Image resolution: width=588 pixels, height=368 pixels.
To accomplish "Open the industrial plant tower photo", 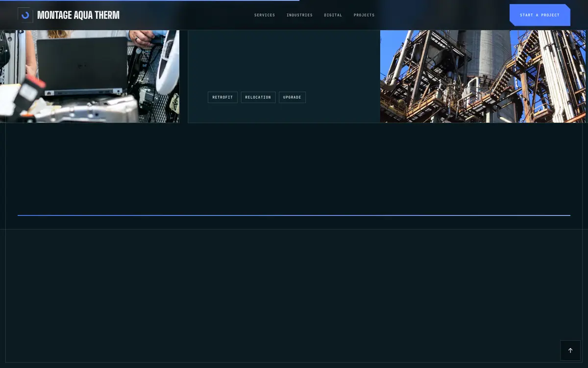I will [x=483, y=76].
